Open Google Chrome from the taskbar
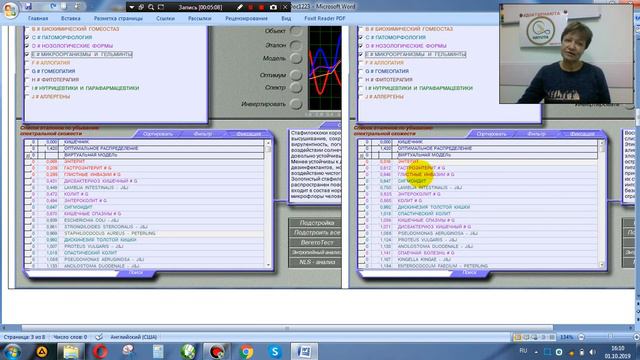The height and width of the screenshot is (360, 640). [246, 351]
